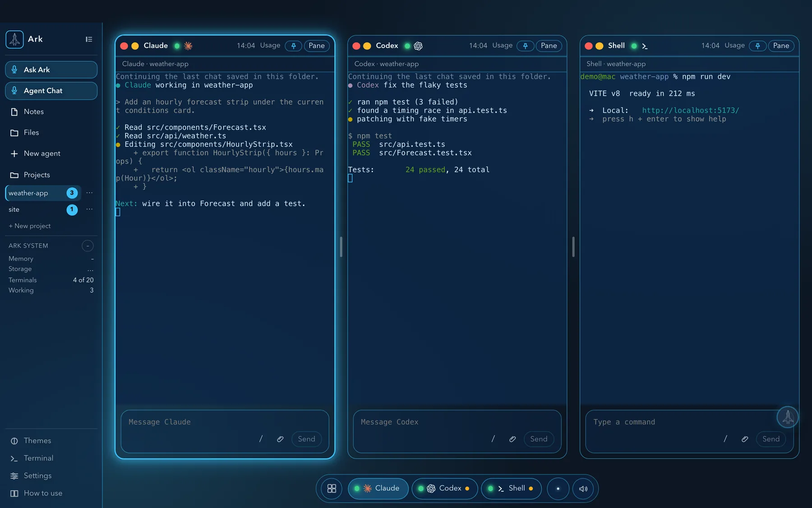Open site project options menu

89,210
